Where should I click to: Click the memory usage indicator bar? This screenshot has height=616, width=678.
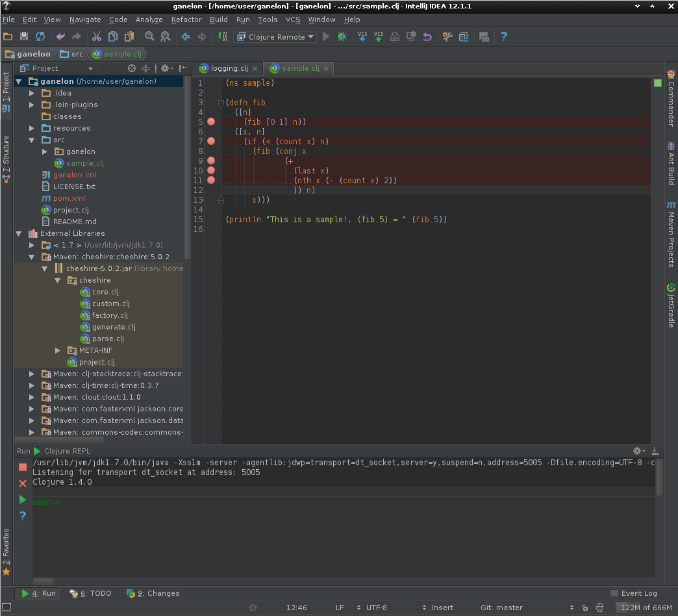point(645,608)
